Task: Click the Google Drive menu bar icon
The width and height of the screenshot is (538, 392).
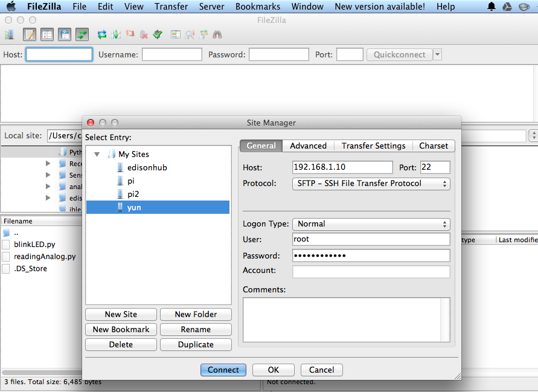Action: [x=507, y=6]
